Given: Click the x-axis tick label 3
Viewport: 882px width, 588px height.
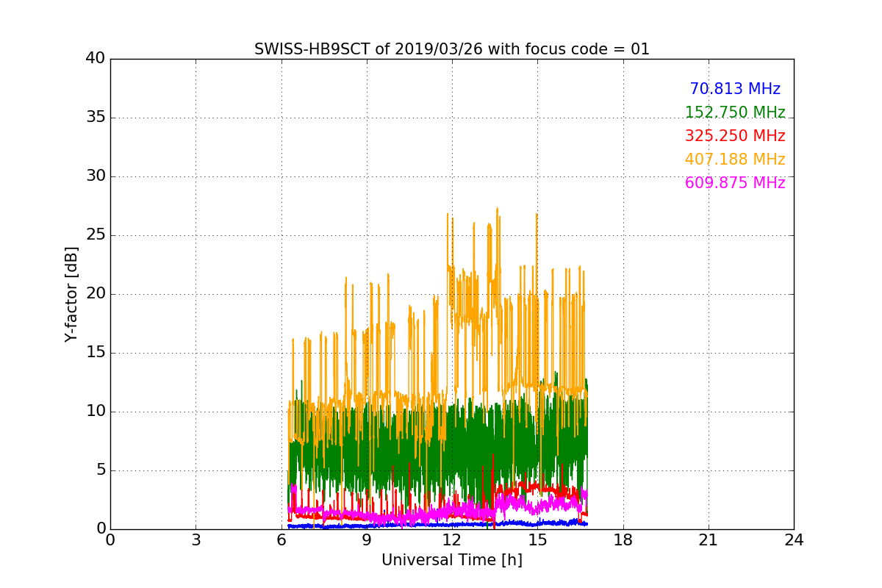Looking at the screenshot, I should tap(196, 540).
